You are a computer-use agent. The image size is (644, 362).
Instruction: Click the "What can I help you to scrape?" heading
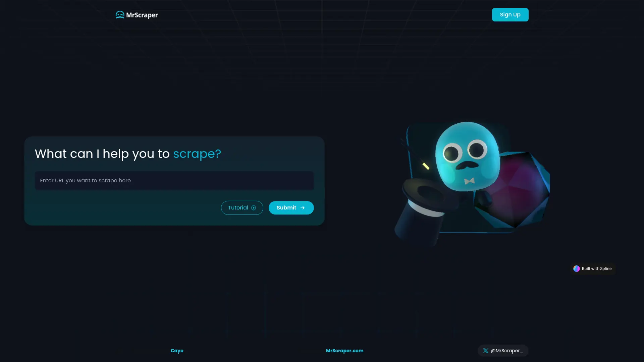[128, 154]
